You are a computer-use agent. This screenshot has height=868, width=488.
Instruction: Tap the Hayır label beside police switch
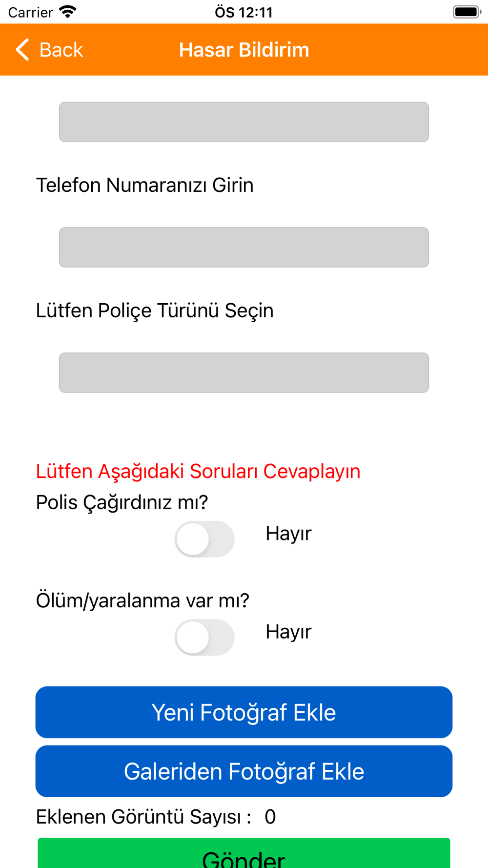click(288, 534)
